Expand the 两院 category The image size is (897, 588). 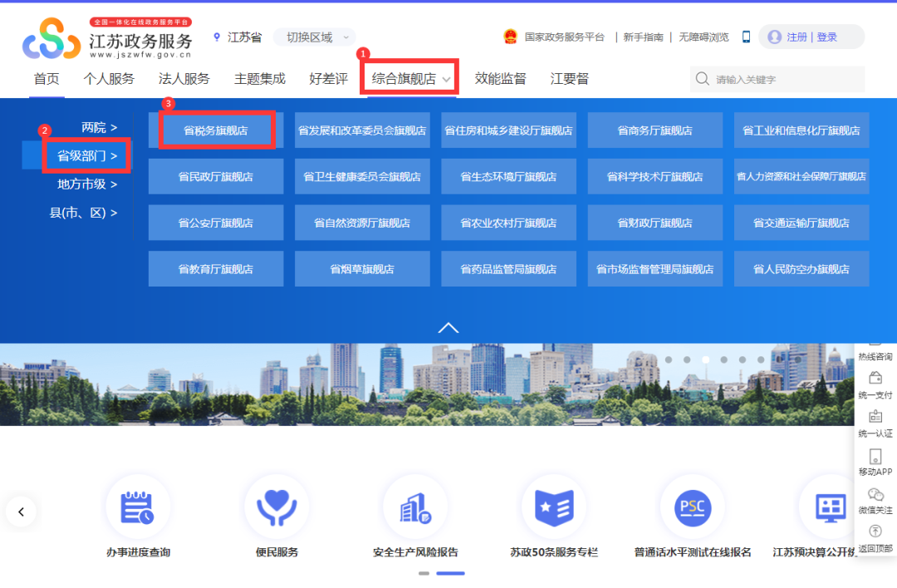point(98,128)
